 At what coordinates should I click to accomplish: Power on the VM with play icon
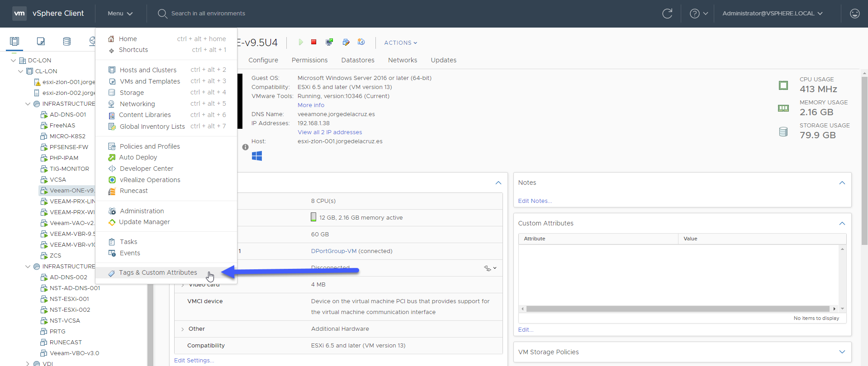point(301,42)
